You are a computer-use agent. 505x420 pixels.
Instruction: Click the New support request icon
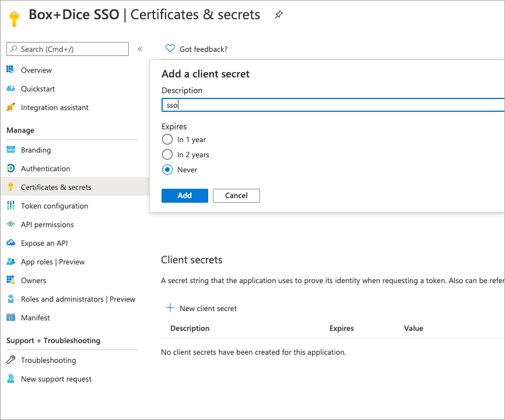tap(10, 379)
